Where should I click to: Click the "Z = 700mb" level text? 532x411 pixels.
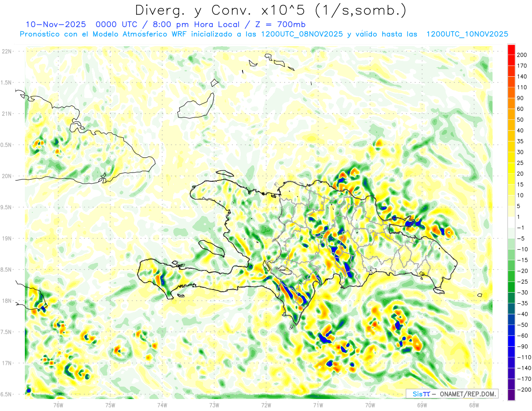[x=280, y=24]
